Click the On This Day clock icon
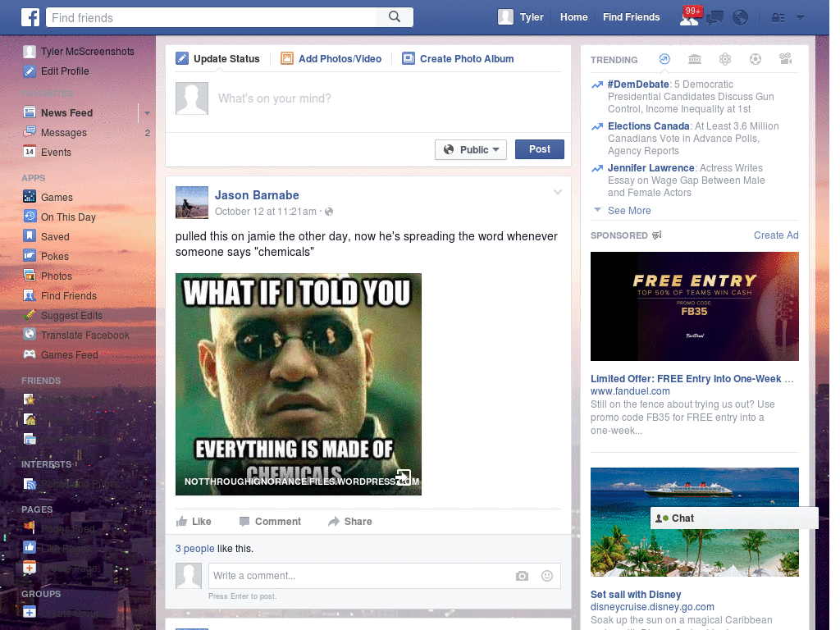This screenshot has width=840, height=630. [30, 217]
